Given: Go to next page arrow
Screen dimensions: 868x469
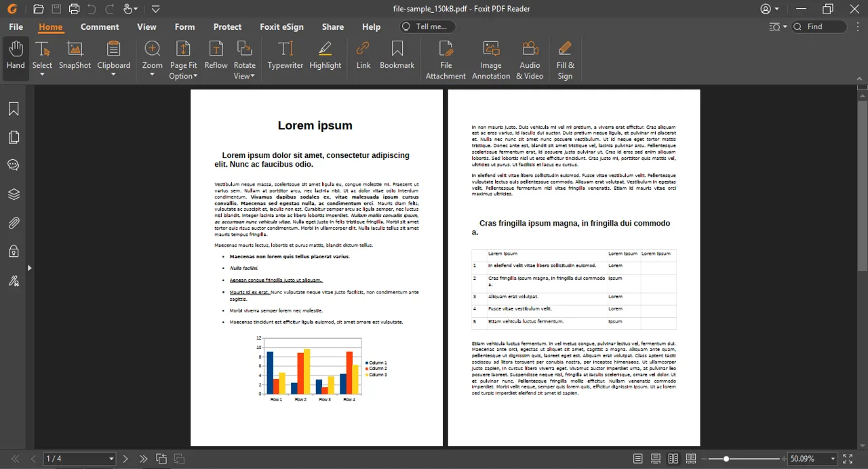Looking at the screenshot, I should pyautogui.click(x=125, y=459).
